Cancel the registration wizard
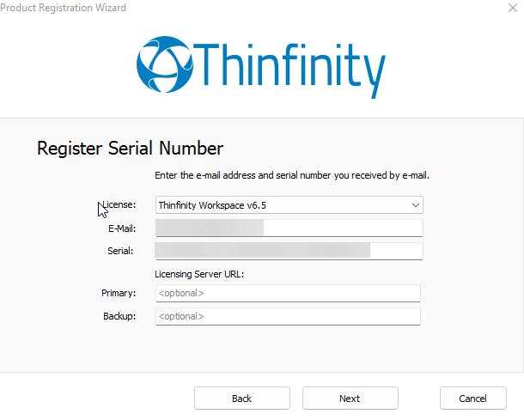524x420 pixels. (472, 399)
